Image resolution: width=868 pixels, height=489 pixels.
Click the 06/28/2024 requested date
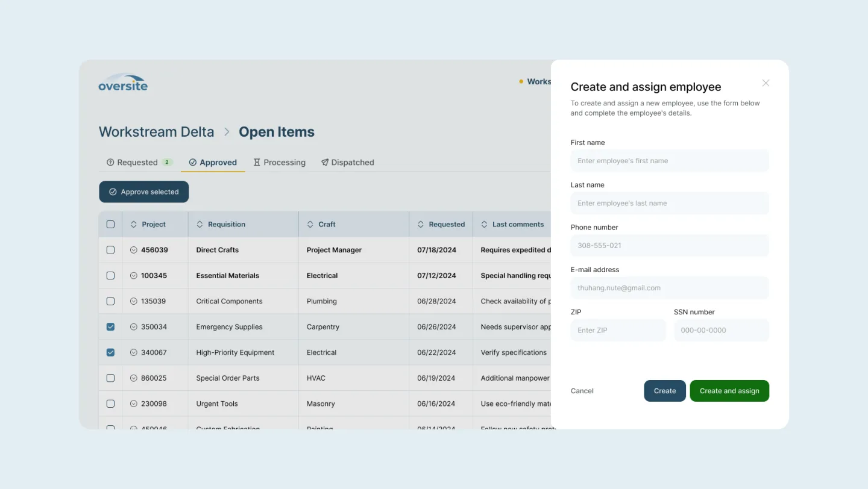coord(436,301)
